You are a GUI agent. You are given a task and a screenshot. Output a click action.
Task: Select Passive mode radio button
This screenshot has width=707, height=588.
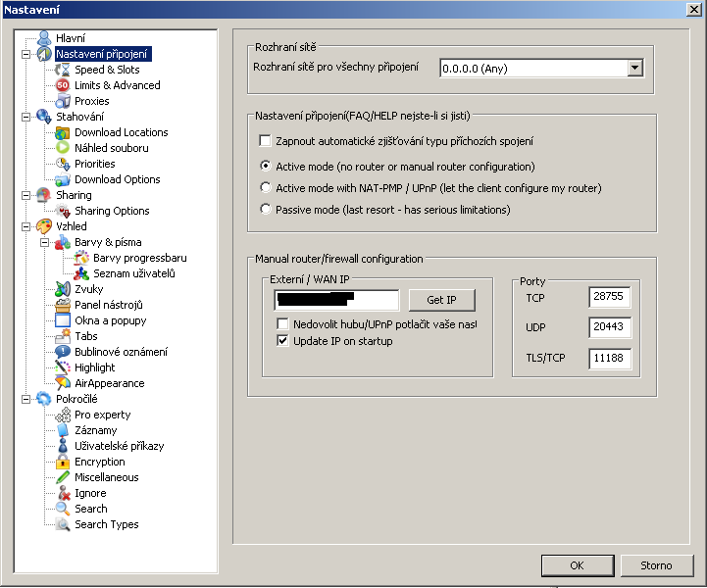[265, 209]
